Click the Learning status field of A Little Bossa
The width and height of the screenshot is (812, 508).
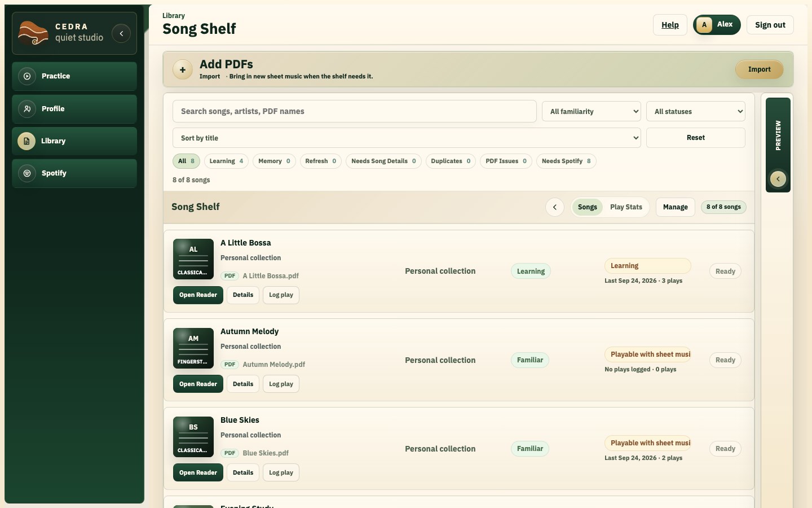click(x=648, y=266)
